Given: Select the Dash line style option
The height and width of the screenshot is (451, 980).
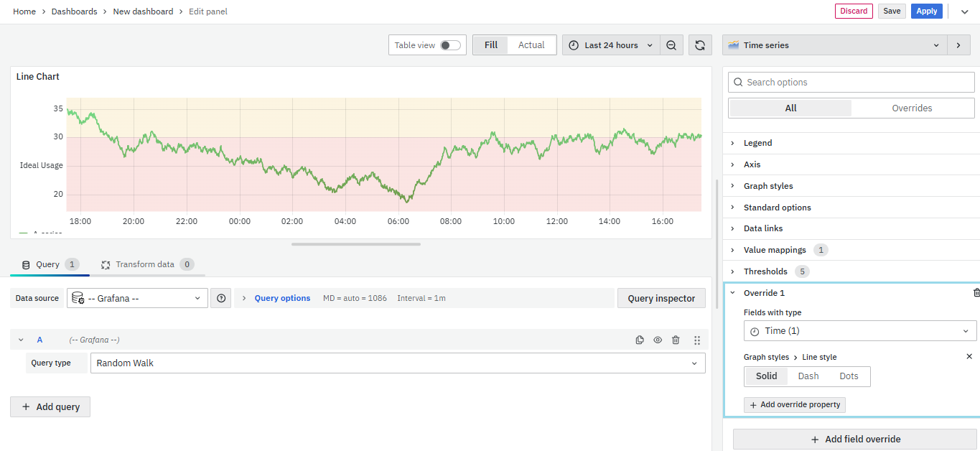Looking at the screenshot, I should 808,376.
